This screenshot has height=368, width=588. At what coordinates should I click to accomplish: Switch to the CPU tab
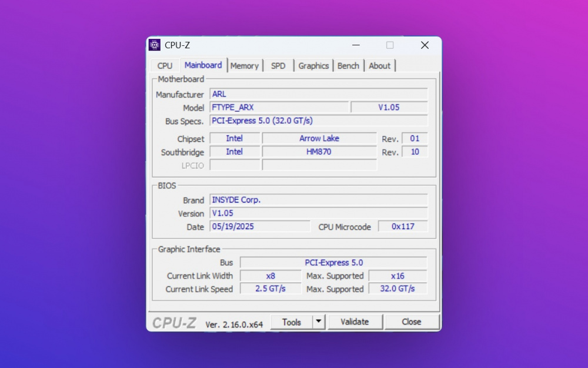pyautogui.click(x=165, y=66)
